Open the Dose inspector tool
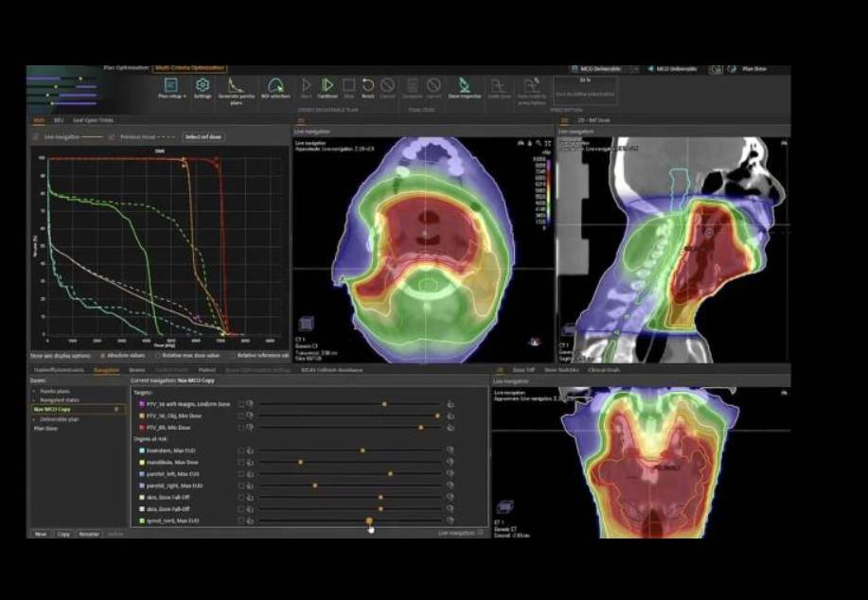 (x=466, y=87)
